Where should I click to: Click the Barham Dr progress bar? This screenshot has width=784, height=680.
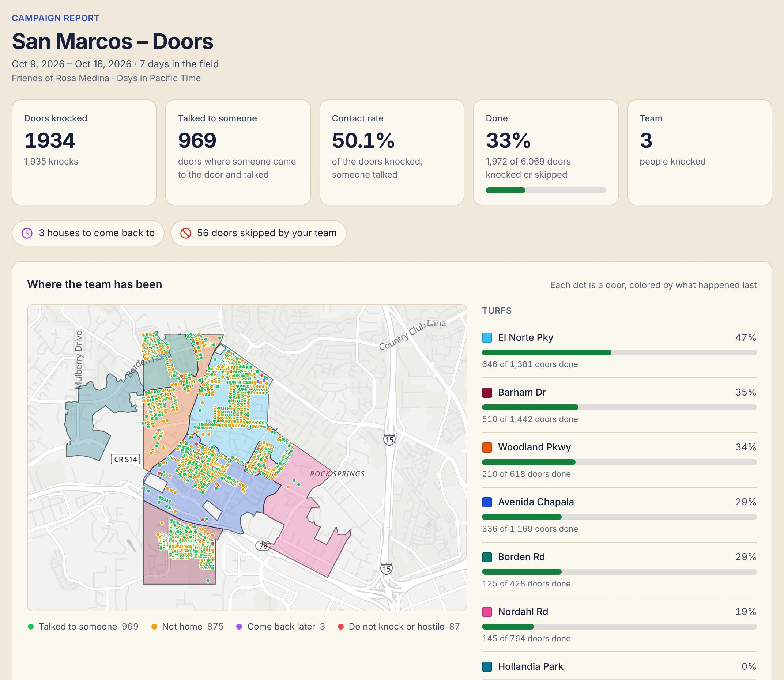point(619,407)
